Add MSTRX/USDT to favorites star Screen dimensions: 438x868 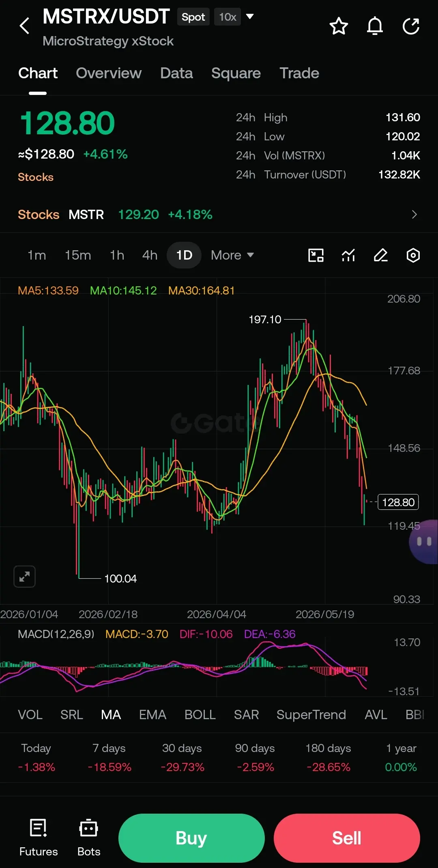(339, 26)
